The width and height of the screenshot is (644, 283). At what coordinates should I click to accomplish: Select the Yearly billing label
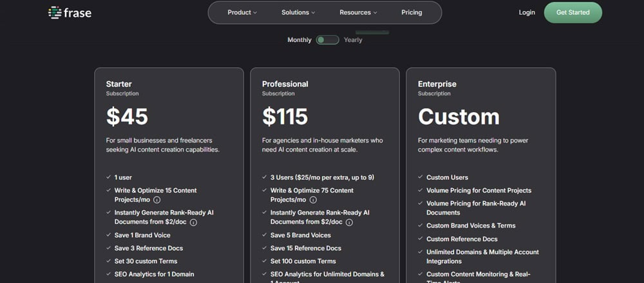point(353,40)
